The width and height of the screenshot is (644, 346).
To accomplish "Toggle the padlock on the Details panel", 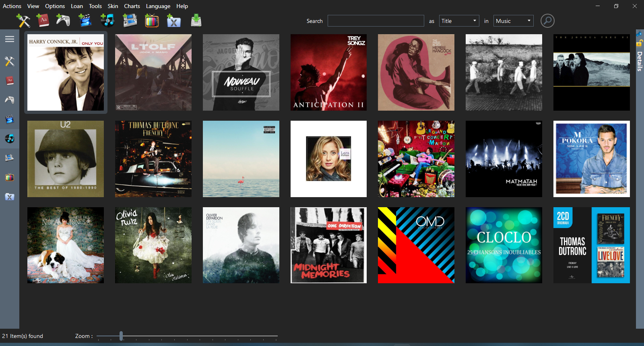I will coord(639,43).
